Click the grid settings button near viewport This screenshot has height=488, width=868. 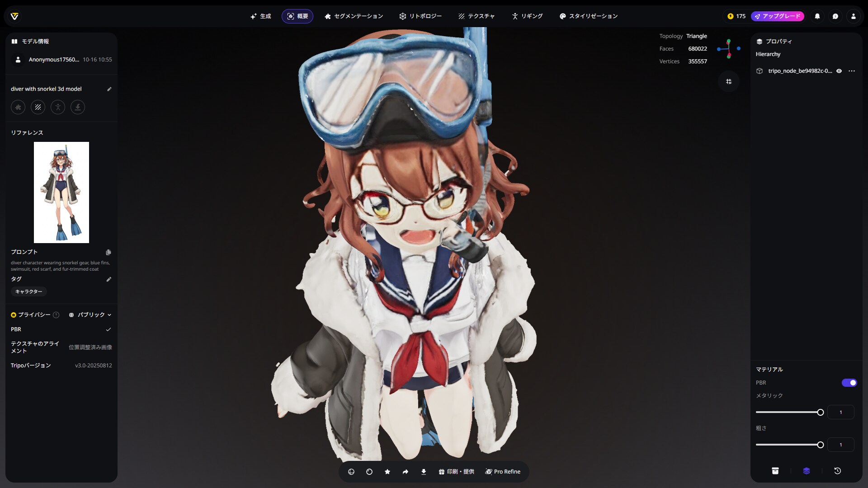coord(729,81)
